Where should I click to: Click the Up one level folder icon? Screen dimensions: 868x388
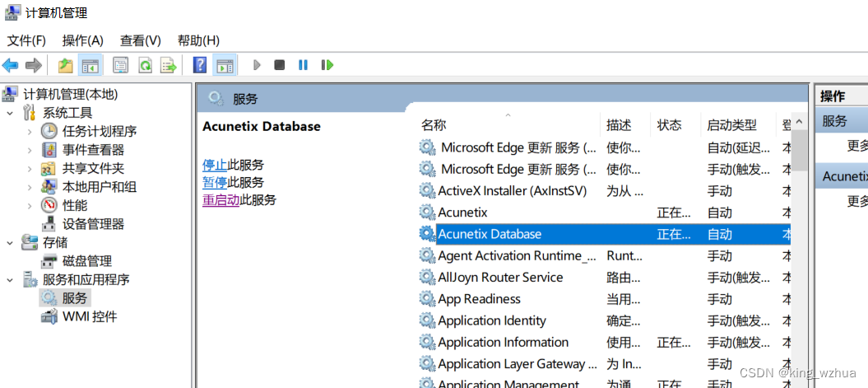66,65
